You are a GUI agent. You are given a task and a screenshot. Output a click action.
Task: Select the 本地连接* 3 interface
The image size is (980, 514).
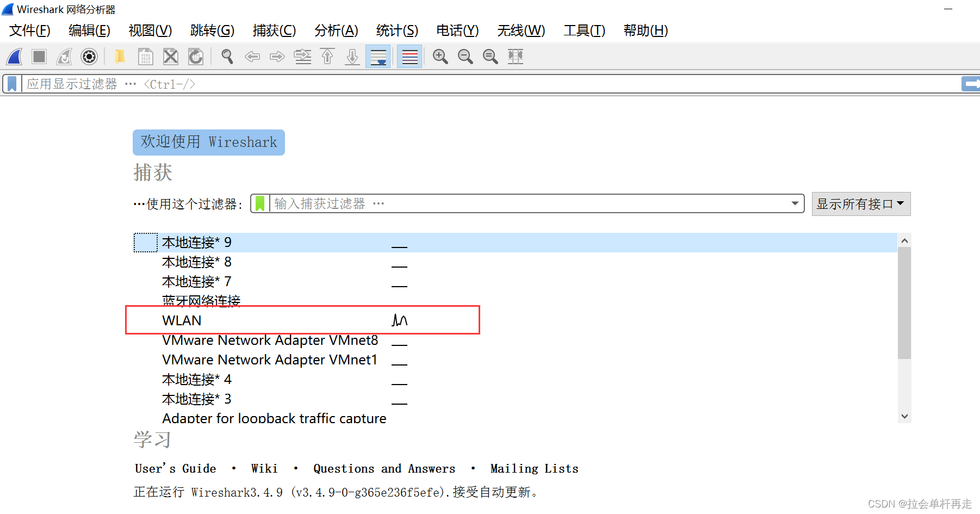515,399
